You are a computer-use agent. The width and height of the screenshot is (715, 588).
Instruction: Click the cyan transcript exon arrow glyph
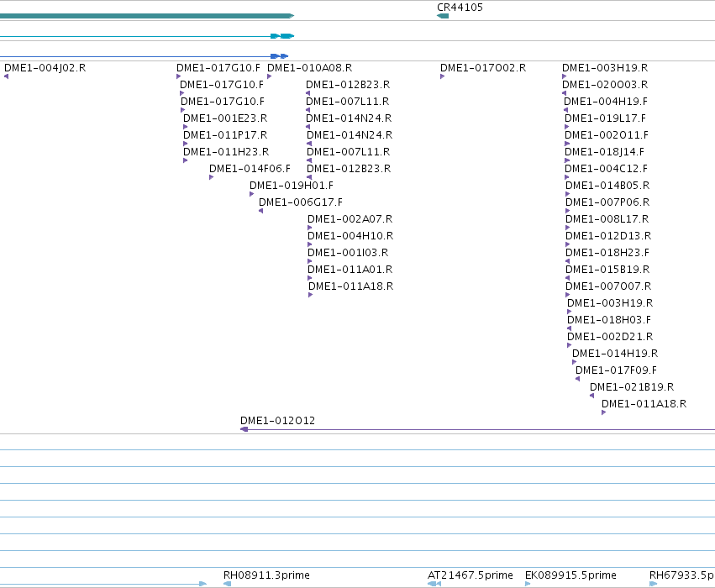(282, 36)
